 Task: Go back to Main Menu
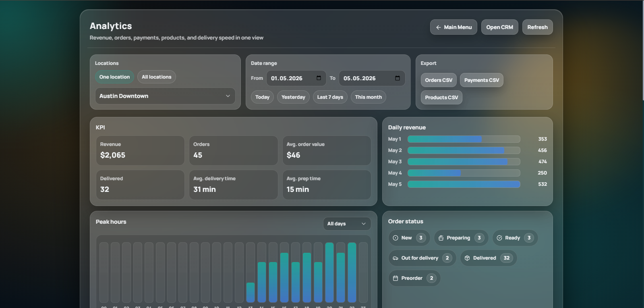453,27
